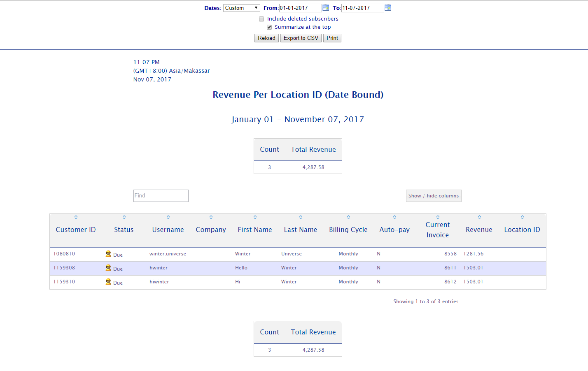
Task: Open the To date calendar picker
Action: 388,8
